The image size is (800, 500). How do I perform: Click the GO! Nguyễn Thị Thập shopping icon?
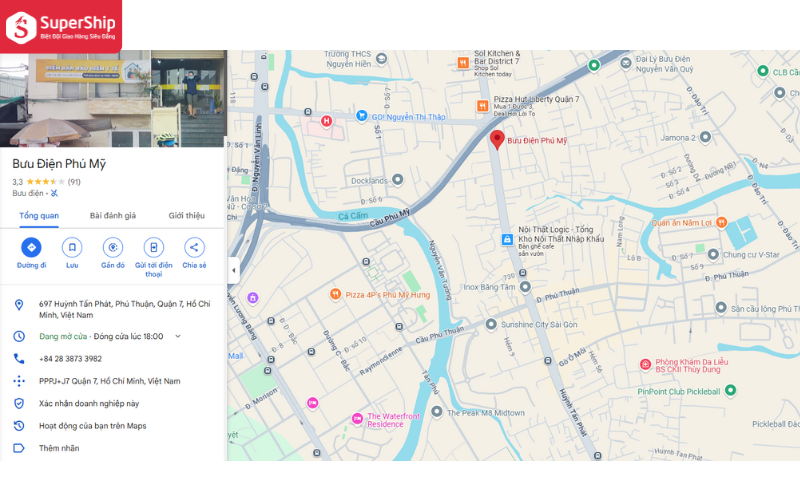tap(361, 116)
